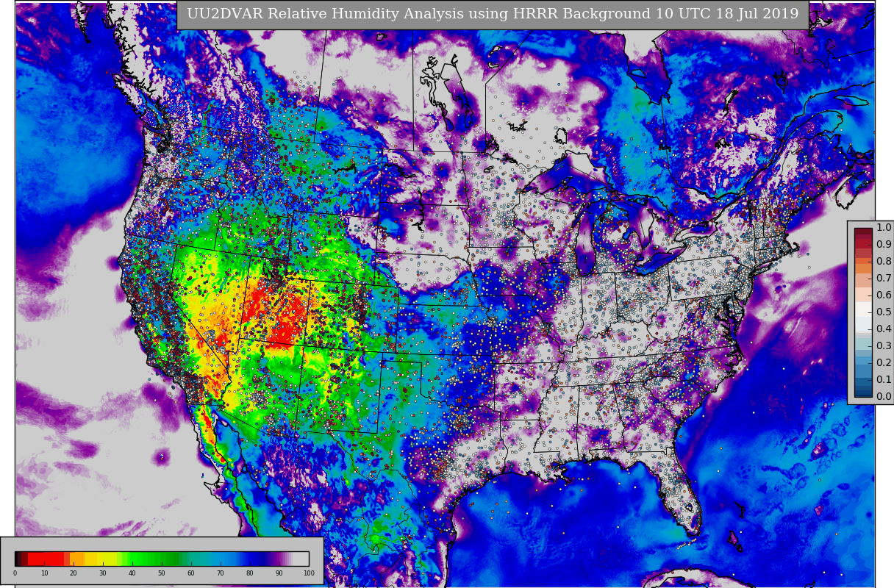Pick the orange band of the bottom colorbar
The height and width of the screenshot is (588, 894).
pyautogui.click(x=77, y=559)
